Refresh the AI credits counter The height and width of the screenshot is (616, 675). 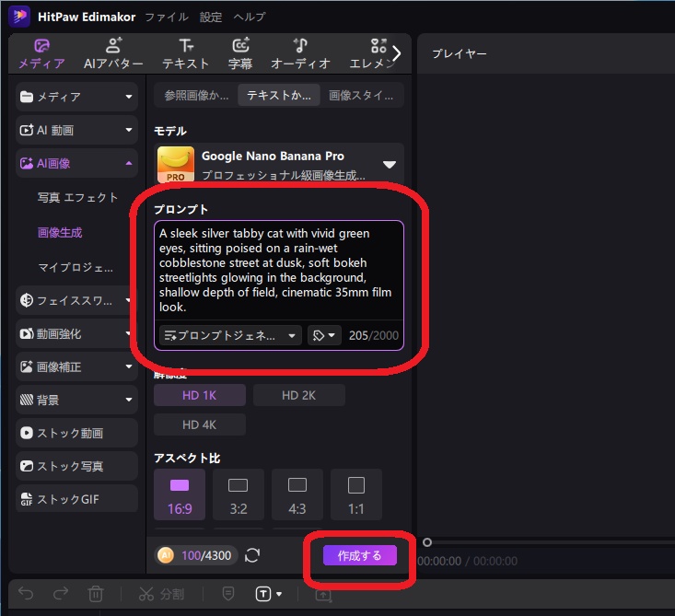(x=252, y=555)
